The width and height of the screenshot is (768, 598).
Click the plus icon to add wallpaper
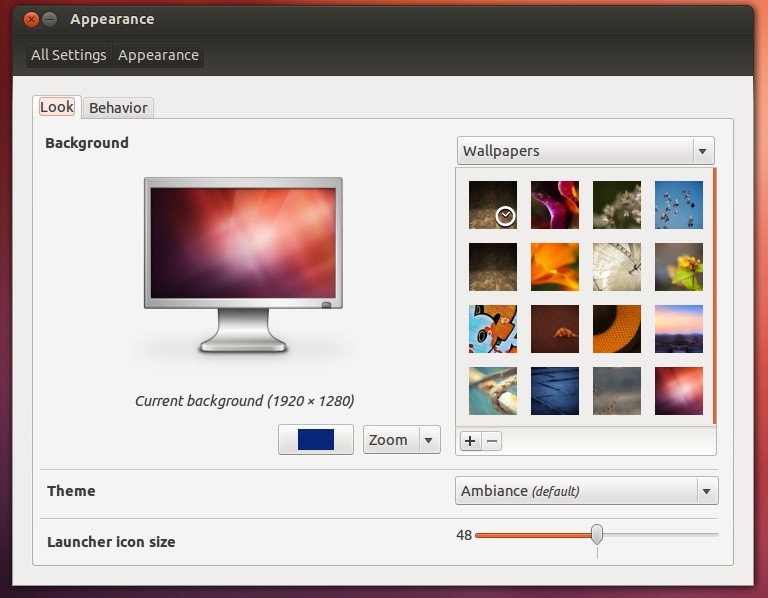(470, 441)
